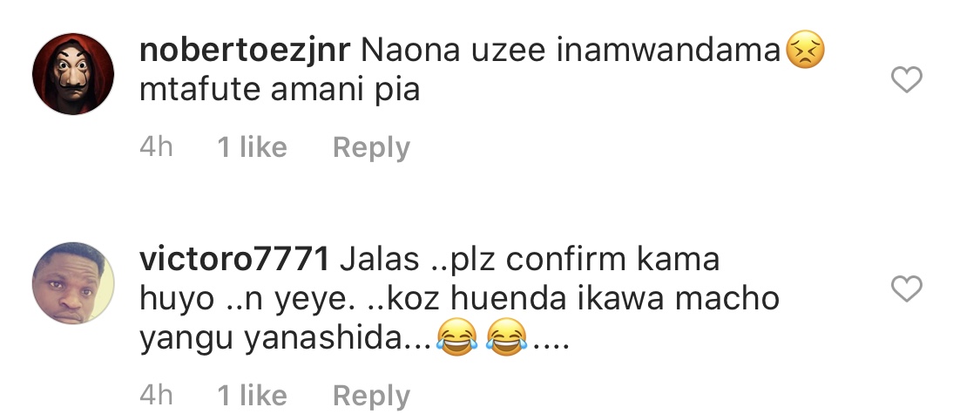This screenshot has height=414, width=980.
Task: Reply to nobertoezjnr's comment
Action: (371, 148)
